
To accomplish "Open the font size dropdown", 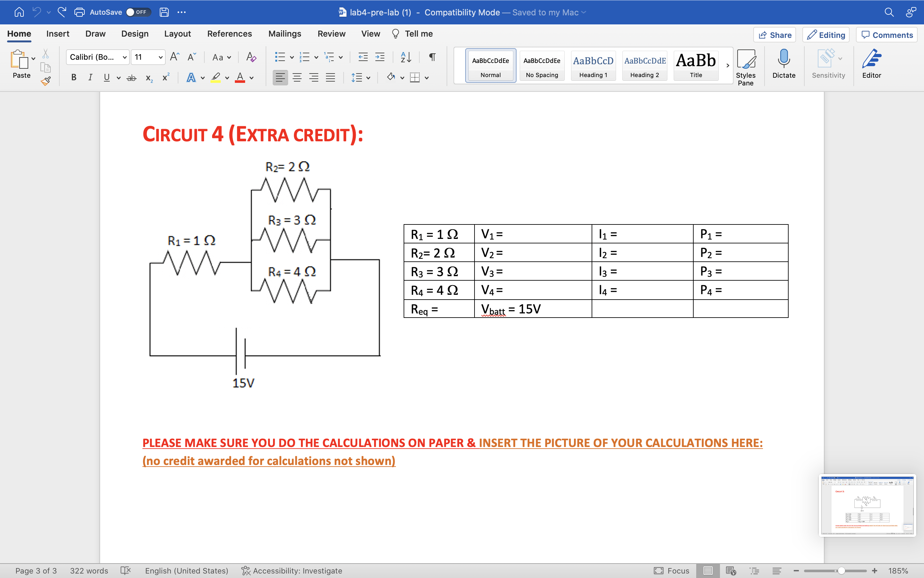I will coord(161,57).
